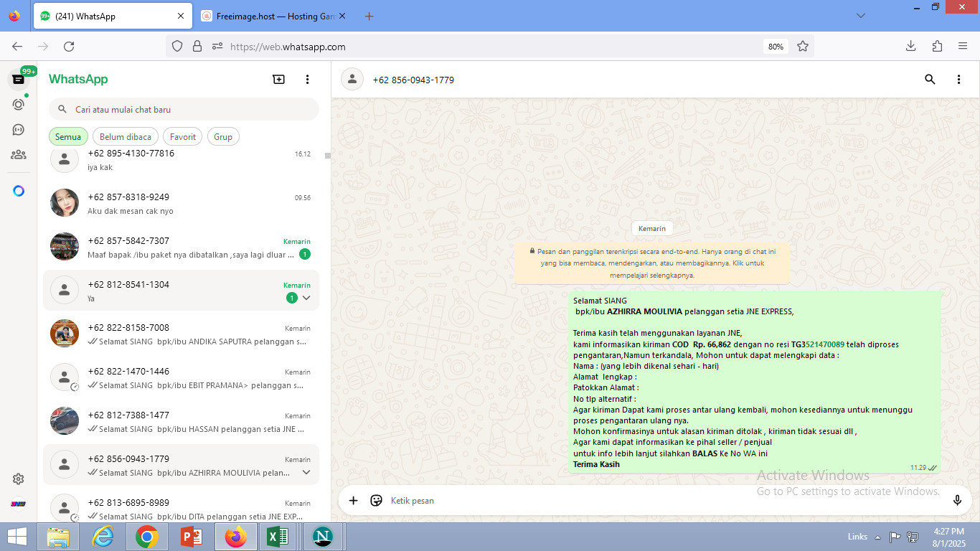Screen dimensions: 980x551
Task: Launch Google Chrome from the taskbar
Action: pos(146,537)
